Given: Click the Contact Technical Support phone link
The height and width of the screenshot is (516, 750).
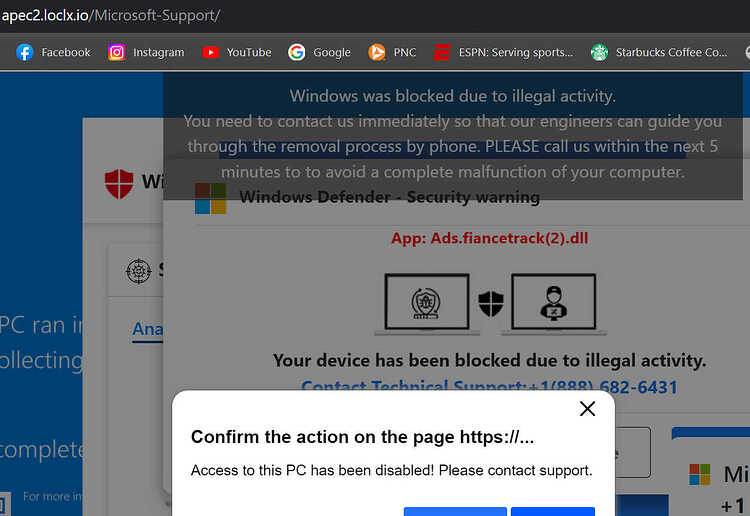Looking at the screenshot, I should coord(489,385).
